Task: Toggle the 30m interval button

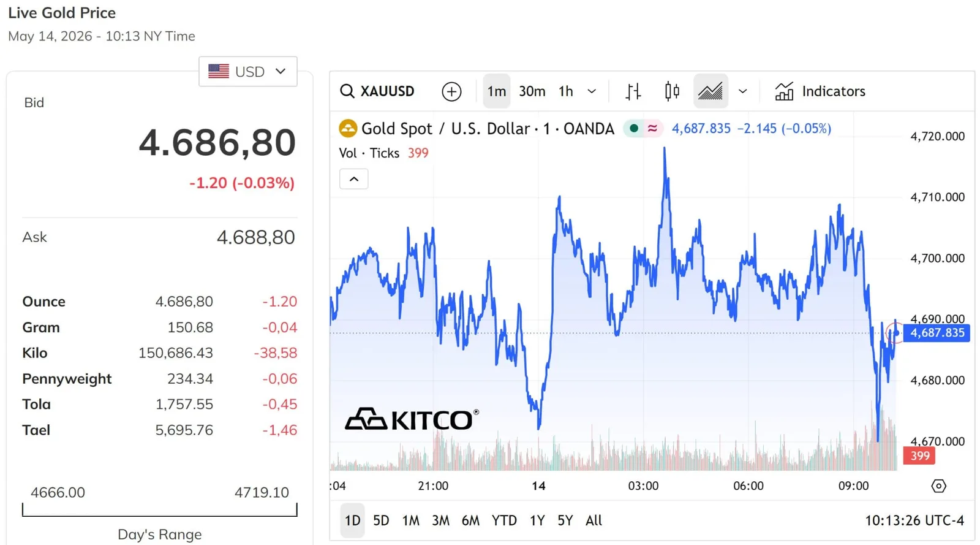Action: pos(532,91)
